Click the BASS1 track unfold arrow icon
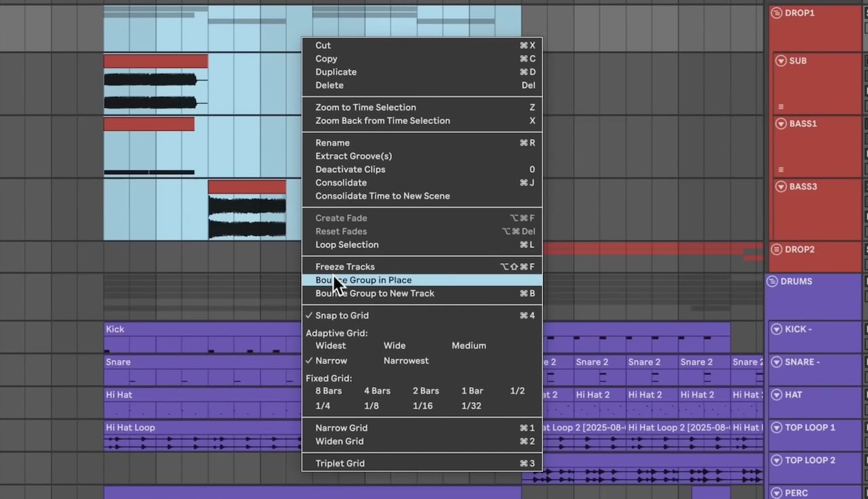This screenshot has height=499, width=868. pyautogui.click(x=781, y=124)
